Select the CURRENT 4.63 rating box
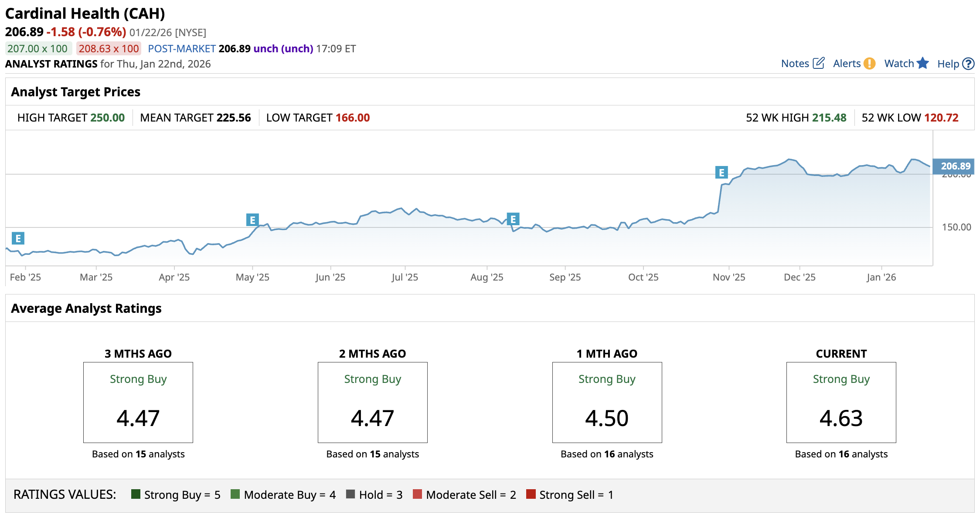Screen dimensions: 980x521 click(x=841, y=402)
